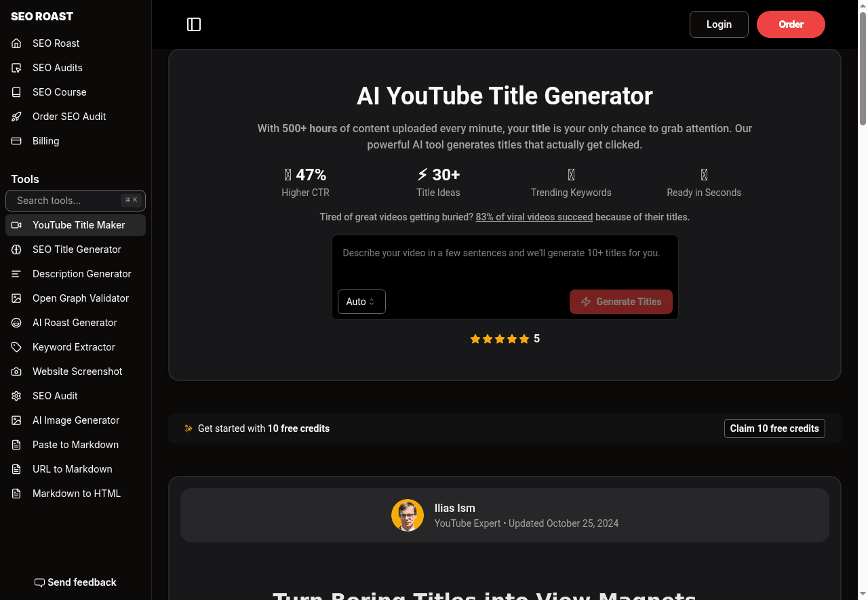Navigate to SEO Audits page
The image size is (868, 600).
57,68
